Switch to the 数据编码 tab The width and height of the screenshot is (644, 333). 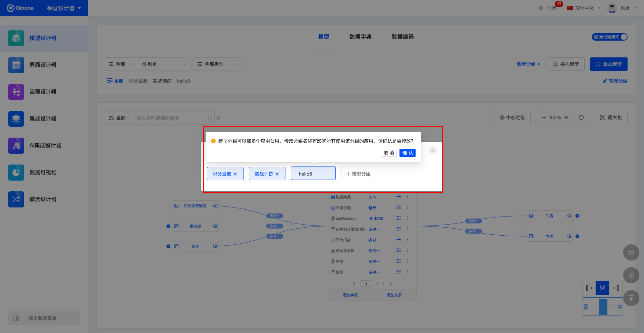pyautogui.click(x=402, y=37)
